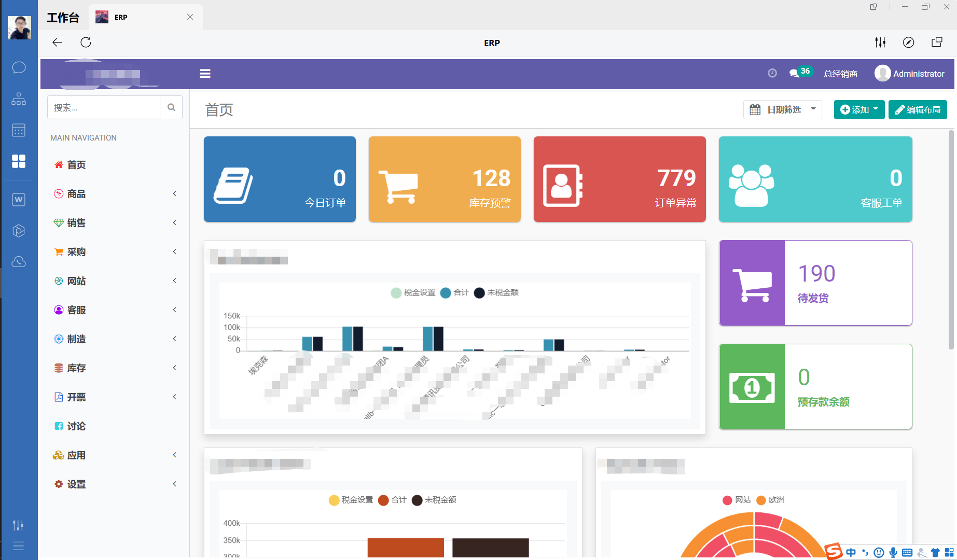Expand the 销售 menu

coord(114,223)
